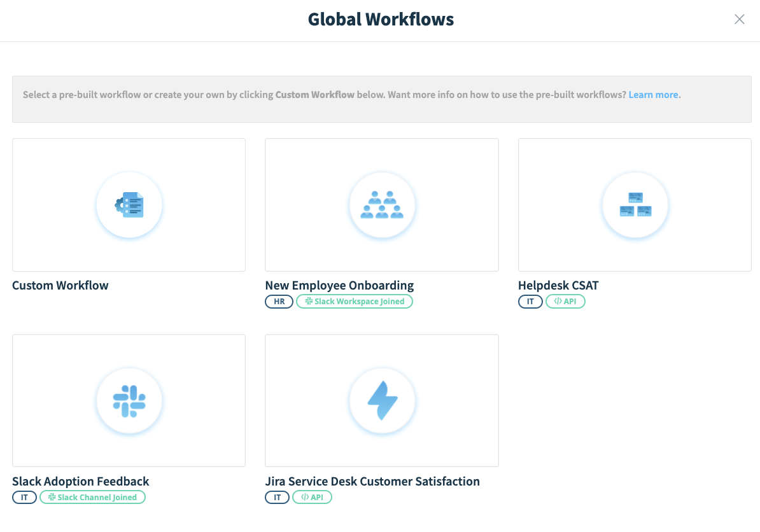760x532 pixels.
Task: Click the New Employee Onboarding people icon
Action: tap(382, 205)
